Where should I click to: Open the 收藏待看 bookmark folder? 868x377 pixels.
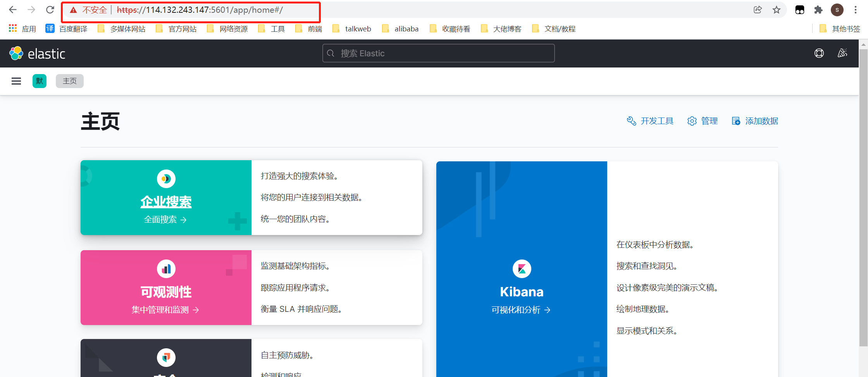tap(450, 29)
